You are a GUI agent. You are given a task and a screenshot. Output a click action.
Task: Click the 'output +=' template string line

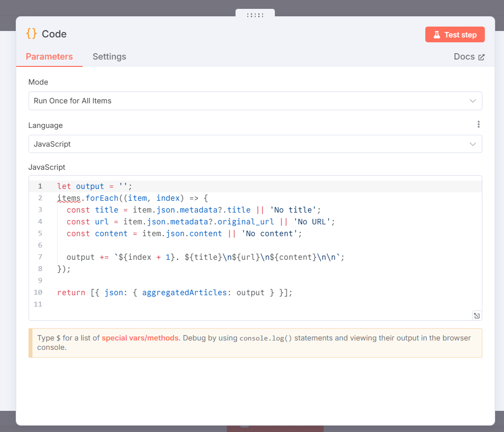(x=206, y=257)
